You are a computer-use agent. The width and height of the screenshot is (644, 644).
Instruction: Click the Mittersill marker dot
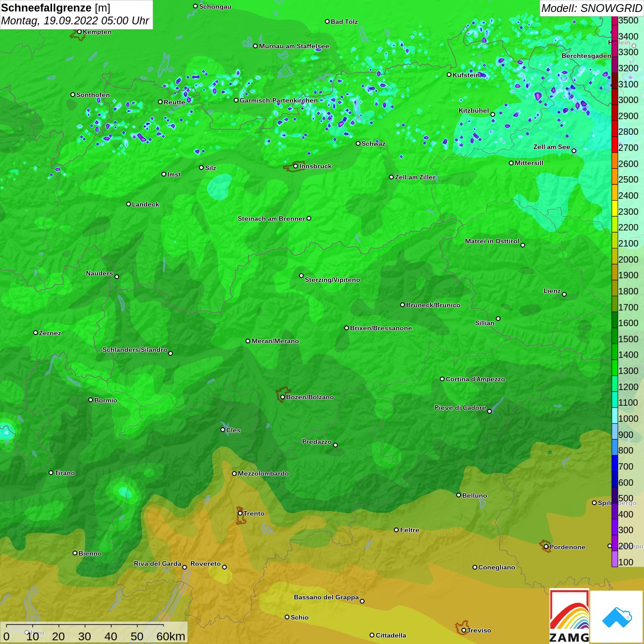[511, 163]
